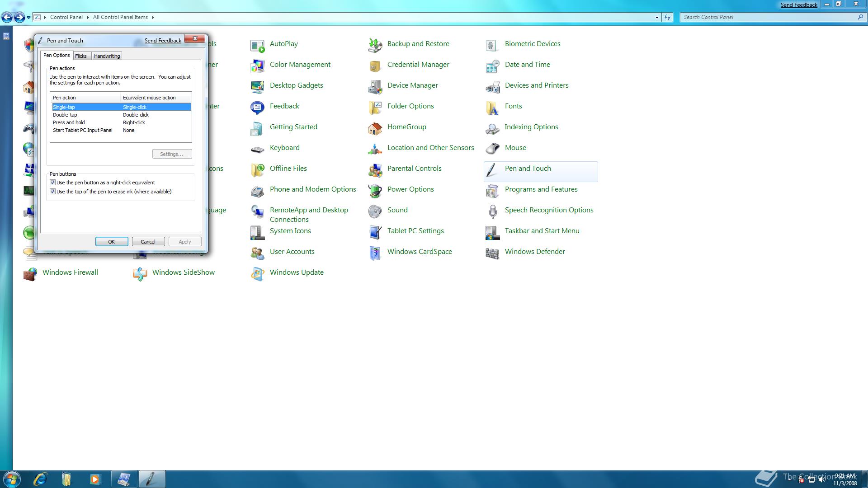868x488 pixels.
Task: Click Pen and Touch taskbar button
Action: click(151, 479)
